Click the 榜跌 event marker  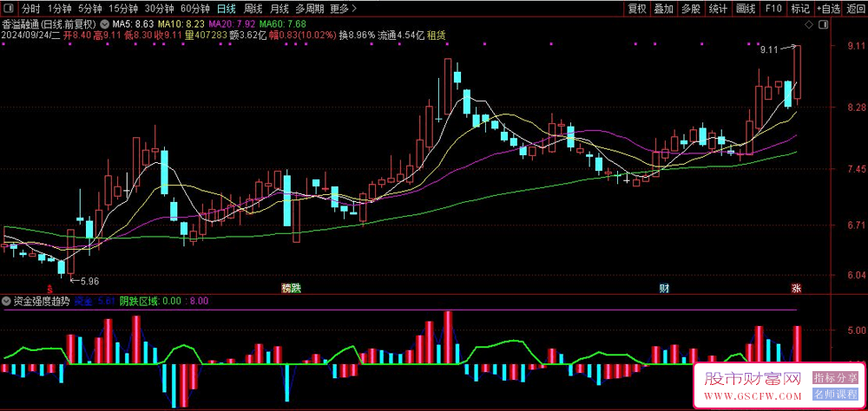[291, 288]
